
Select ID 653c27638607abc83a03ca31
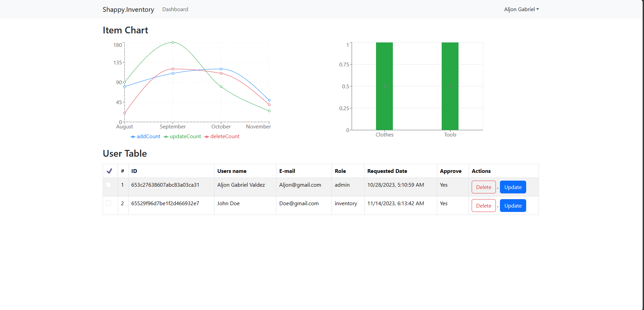click(x=165, y=185)
